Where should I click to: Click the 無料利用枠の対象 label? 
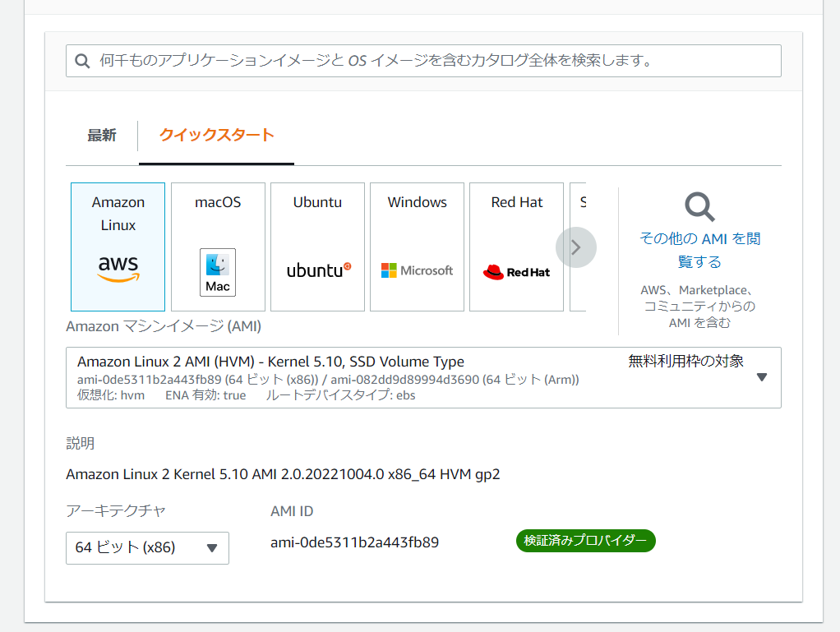(685, 361)
